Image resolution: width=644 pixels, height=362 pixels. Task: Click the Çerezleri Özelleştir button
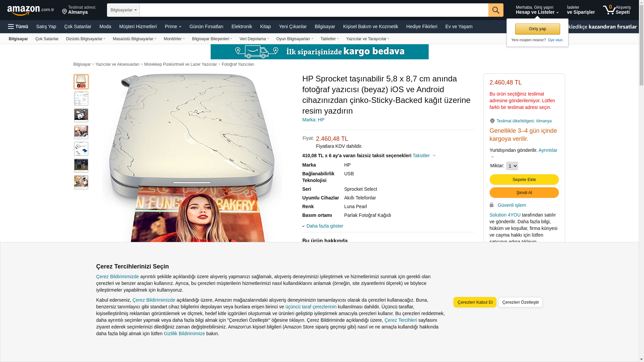[x=520, y=302]
